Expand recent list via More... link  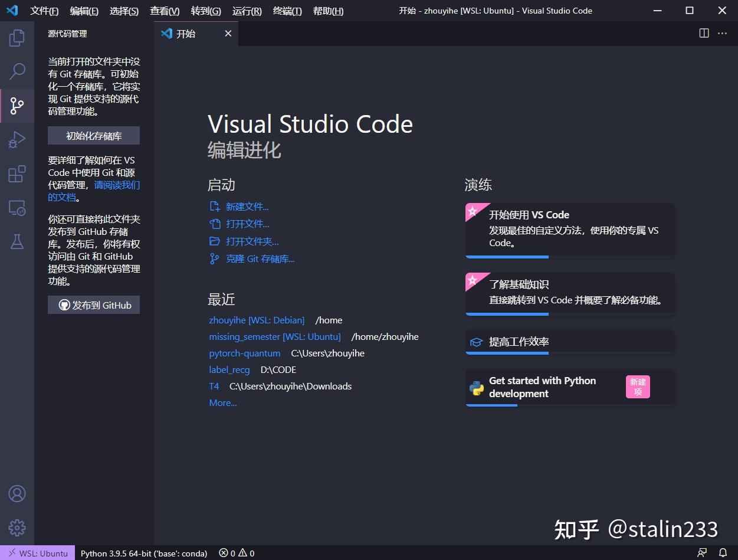click(222, 402)
